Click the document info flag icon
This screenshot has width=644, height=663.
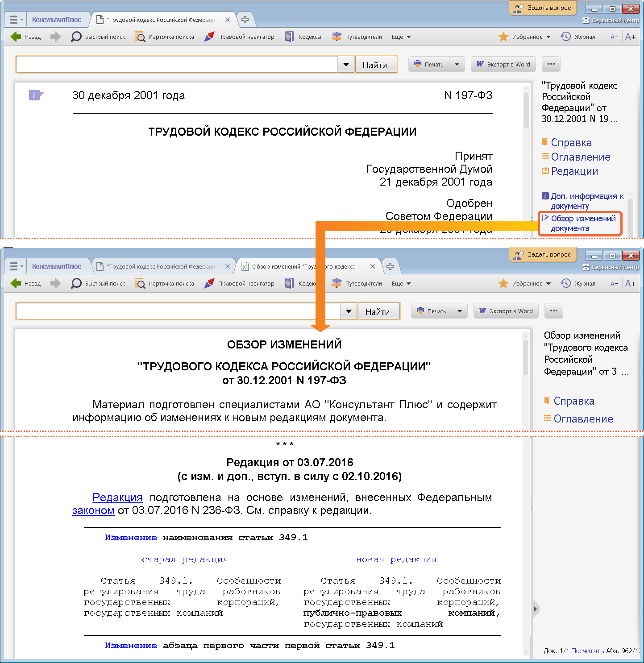click(x=36, y=95)
